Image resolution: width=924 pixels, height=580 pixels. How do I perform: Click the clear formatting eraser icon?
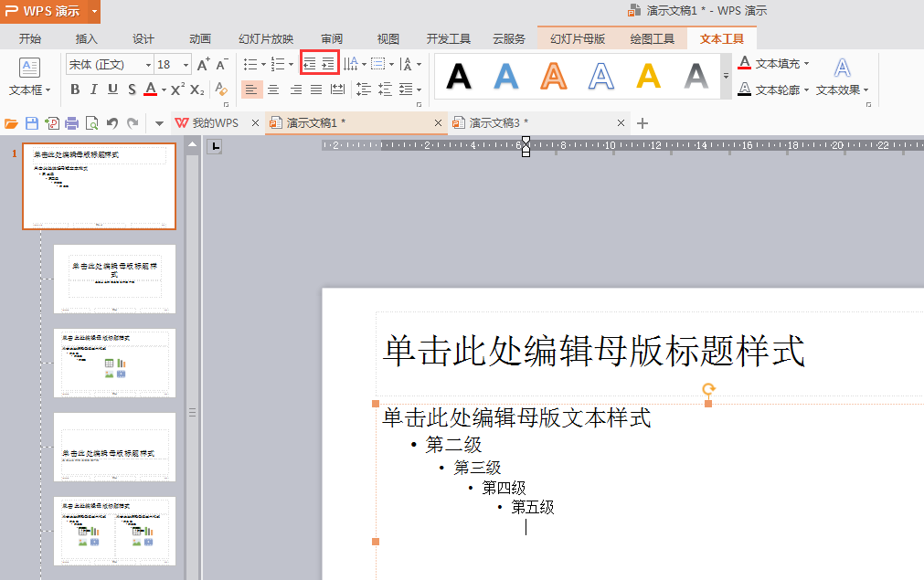coord(221,89)
